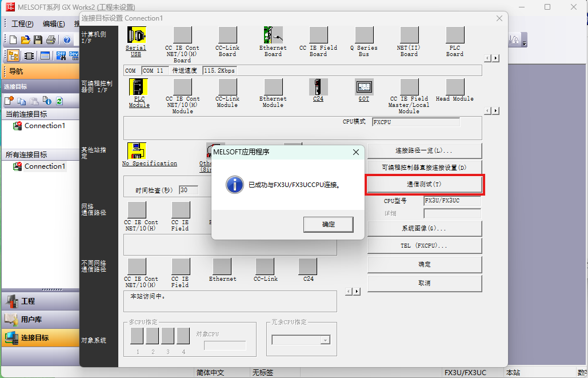The image size is (588, 378).
Task: Close the MELSOFT应用程序 message dialog
Action: tap(356, 152)
